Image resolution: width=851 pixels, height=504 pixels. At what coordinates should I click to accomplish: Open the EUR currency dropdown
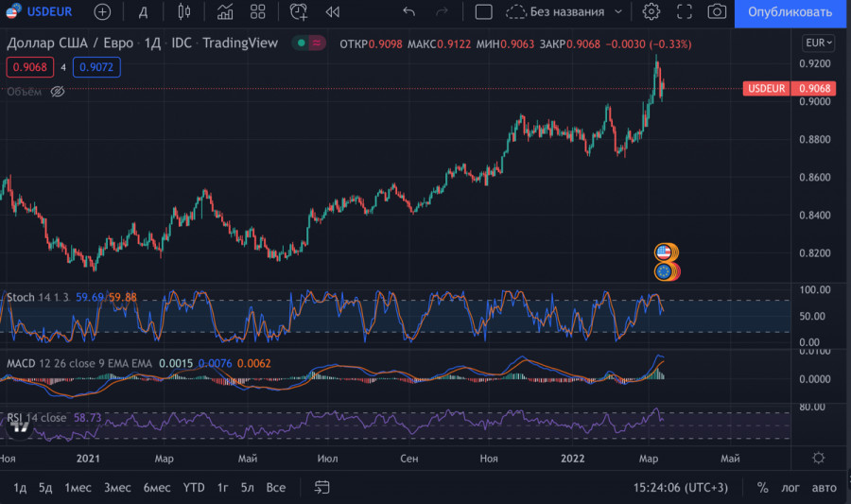pos(817,43)
